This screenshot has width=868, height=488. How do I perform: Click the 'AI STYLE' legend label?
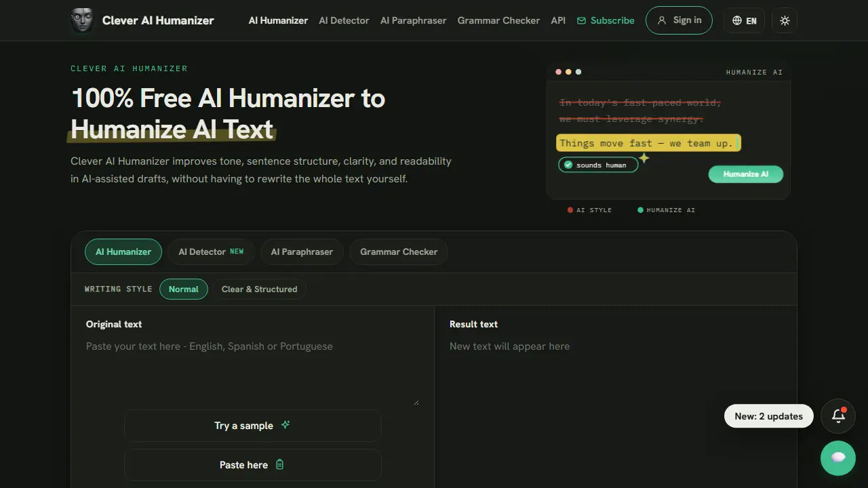coord(594,210)
